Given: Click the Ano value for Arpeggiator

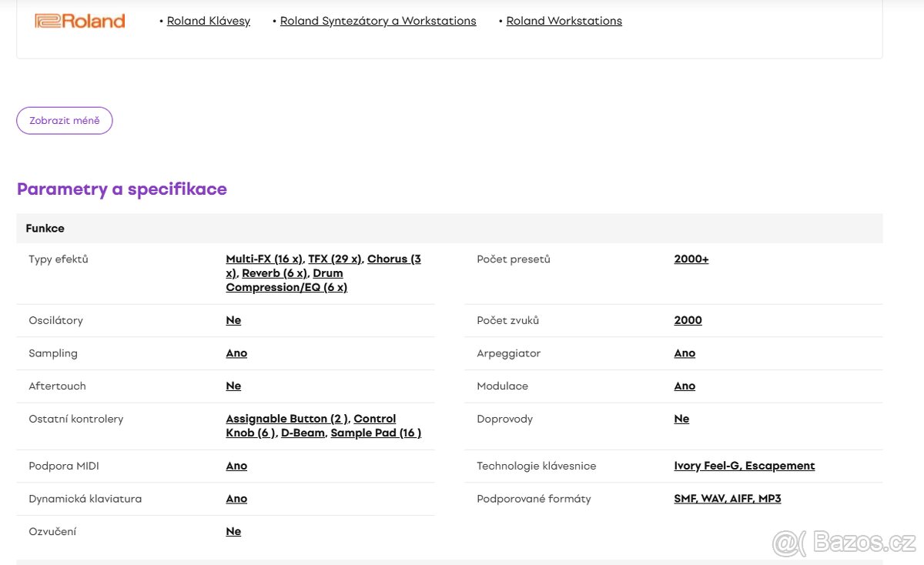Looking at the screenshot, I should (685, 353).
